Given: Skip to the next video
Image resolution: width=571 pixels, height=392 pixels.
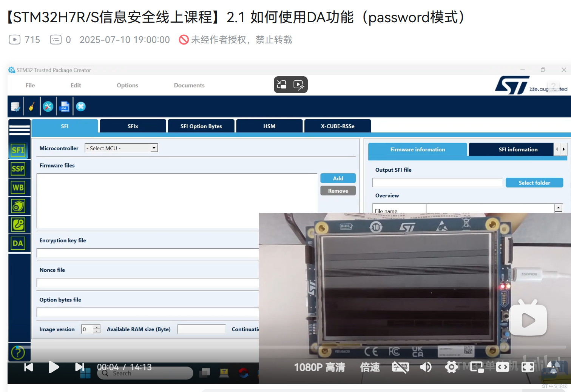Looking at the screenshot, I should pyautogui.click(x=79, y=367).
